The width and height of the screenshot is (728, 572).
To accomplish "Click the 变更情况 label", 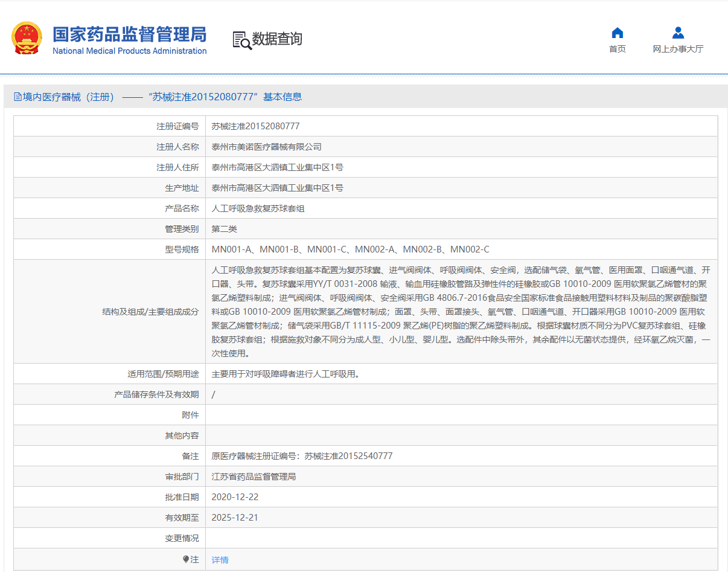I will click(182, 538).
